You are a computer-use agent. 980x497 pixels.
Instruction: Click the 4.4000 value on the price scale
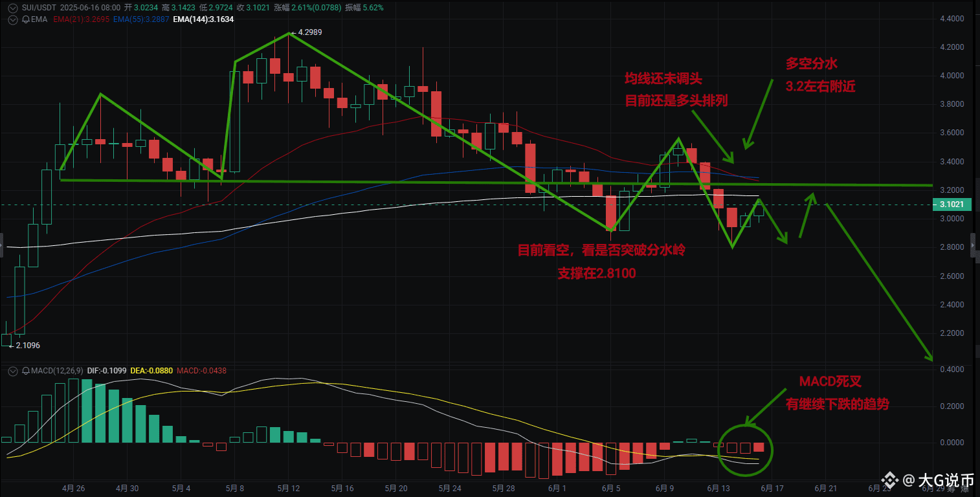click(951, 18)
